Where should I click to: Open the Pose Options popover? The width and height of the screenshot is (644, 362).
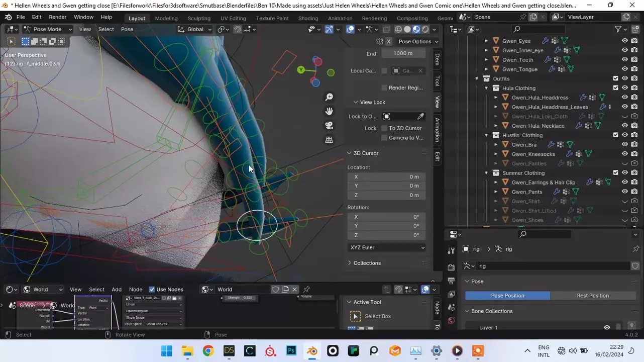click(418, 41)
